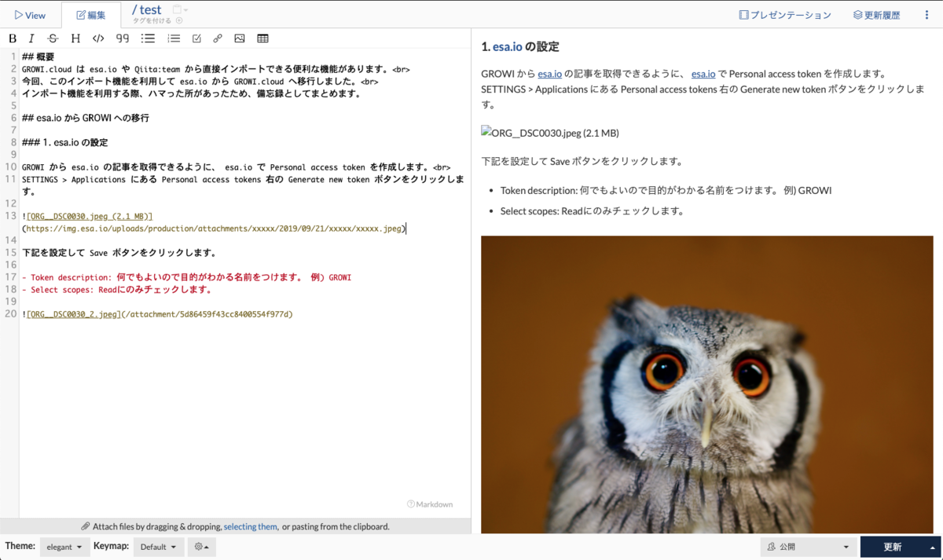The image size is (943, 560).
Task: Insert an image via the toolbar
Action: (x=240, y=38)
